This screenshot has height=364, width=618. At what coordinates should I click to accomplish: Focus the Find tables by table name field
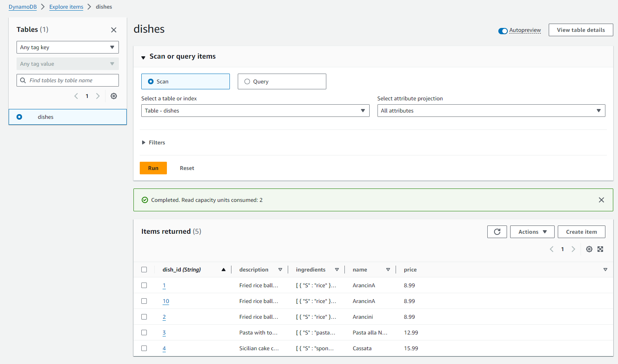68,80
